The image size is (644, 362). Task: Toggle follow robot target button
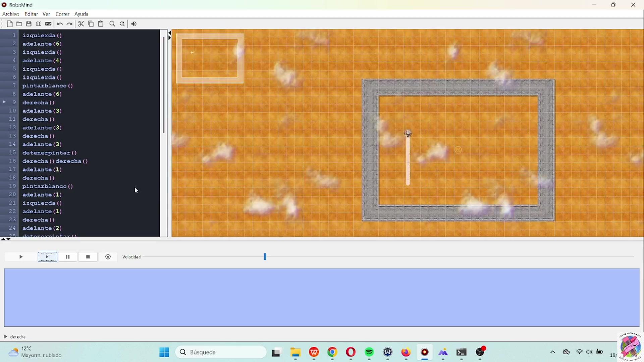[x=108, y=257]
